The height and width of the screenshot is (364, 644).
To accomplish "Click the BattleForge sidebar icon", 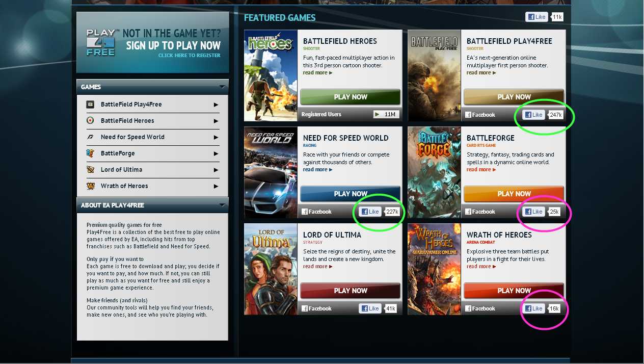I will 90,153.
